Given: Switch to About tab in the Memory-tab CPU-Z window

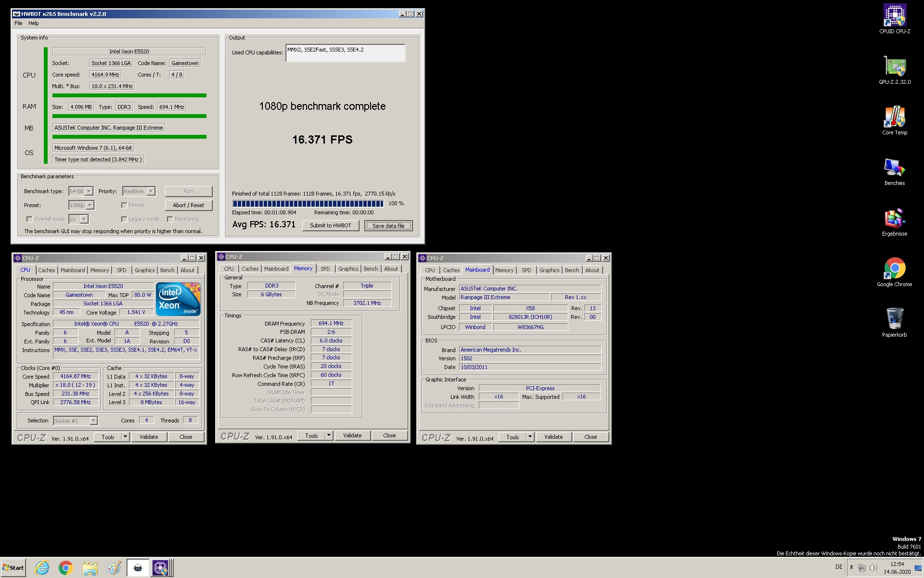Looking at the screenshot, I should point(391,269).
